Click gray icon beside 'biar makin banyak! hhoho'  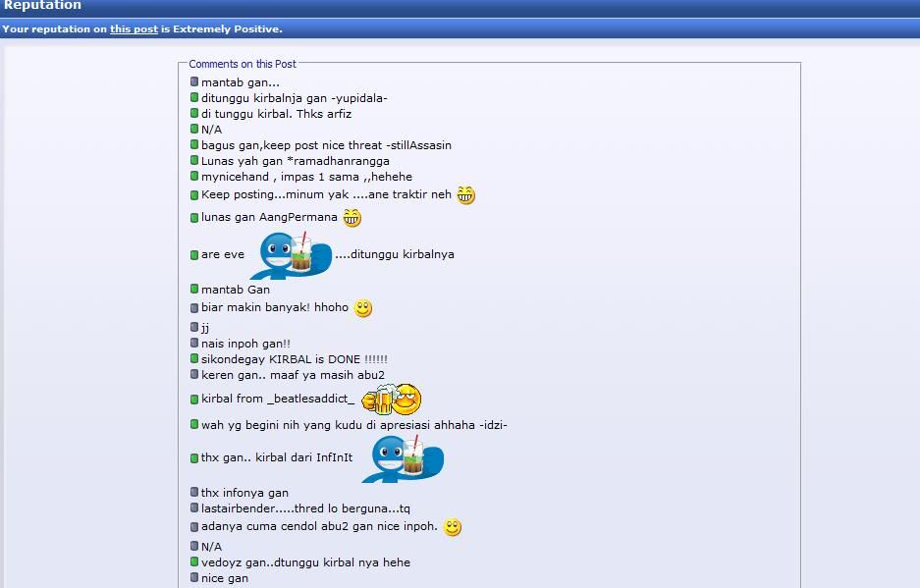coord(194,307)
